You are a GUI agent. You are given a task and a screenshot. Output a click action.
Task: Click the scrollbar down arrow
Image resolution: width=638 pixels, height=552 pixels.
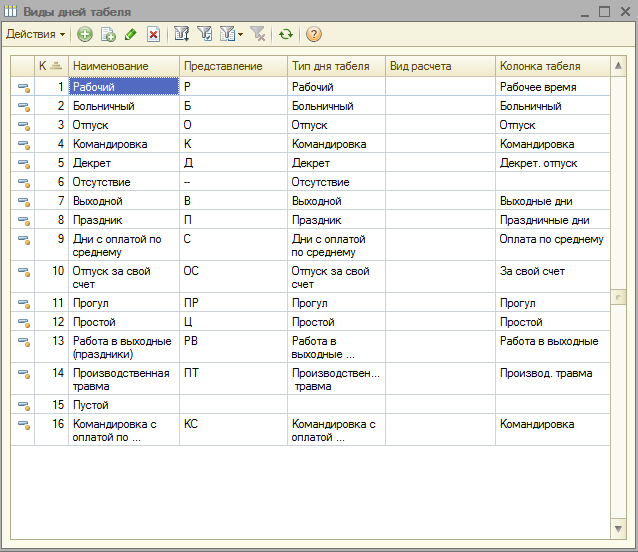[x=618, y=529]
